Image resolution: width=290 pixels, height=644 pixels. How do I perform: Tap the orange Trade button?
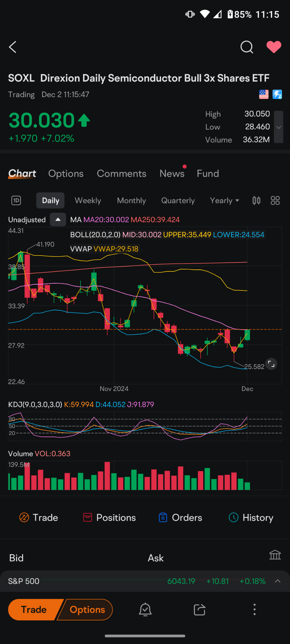(34, 609)
